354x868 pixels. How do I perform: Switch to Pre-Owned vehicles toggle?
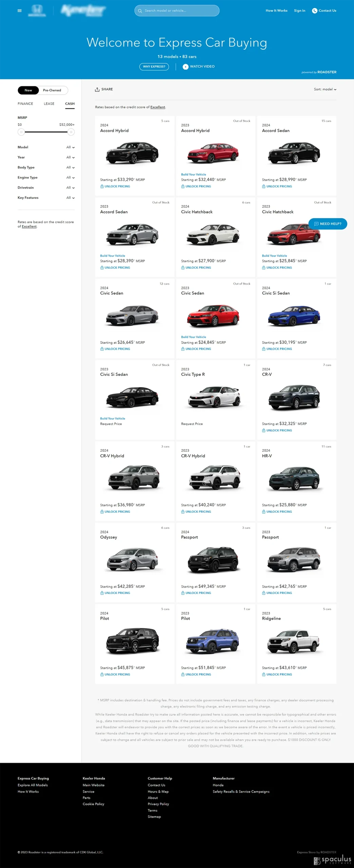tap(52, 91)
